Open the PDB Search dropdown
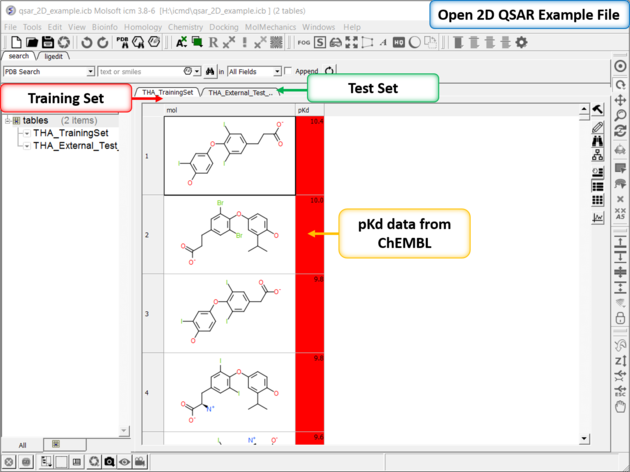630x472 pixels. (91, 72)
